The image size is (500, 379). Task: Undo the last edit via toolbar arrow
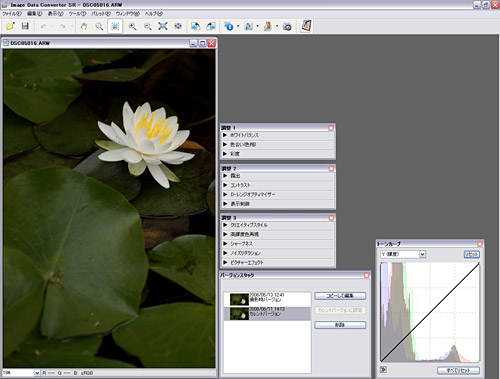[x=43, y=26]
